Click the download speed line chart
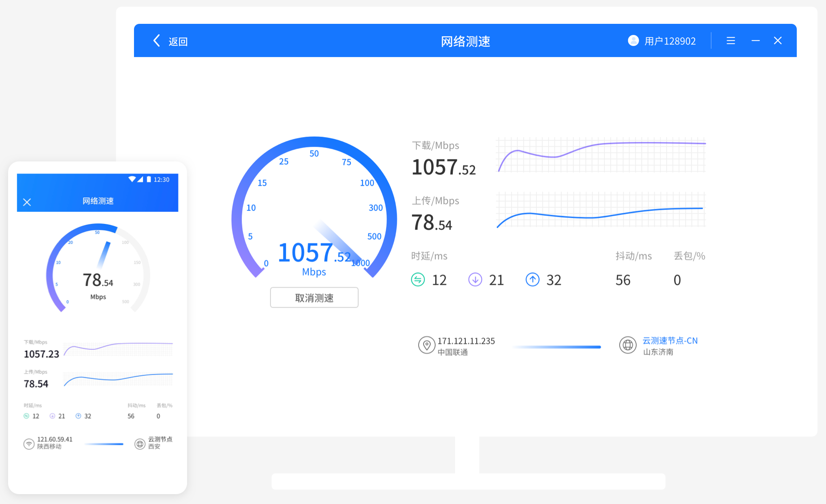The height and width of the screenshot is (504, 826). point(601,155)
